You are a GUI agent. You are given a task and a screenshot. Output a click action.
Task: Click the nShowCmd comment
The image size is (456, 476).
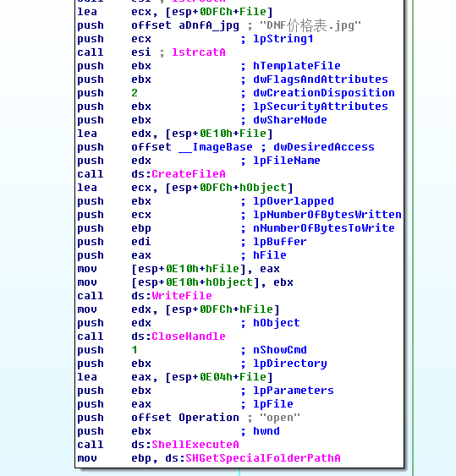pyautogui.click(x=280, y=350)
